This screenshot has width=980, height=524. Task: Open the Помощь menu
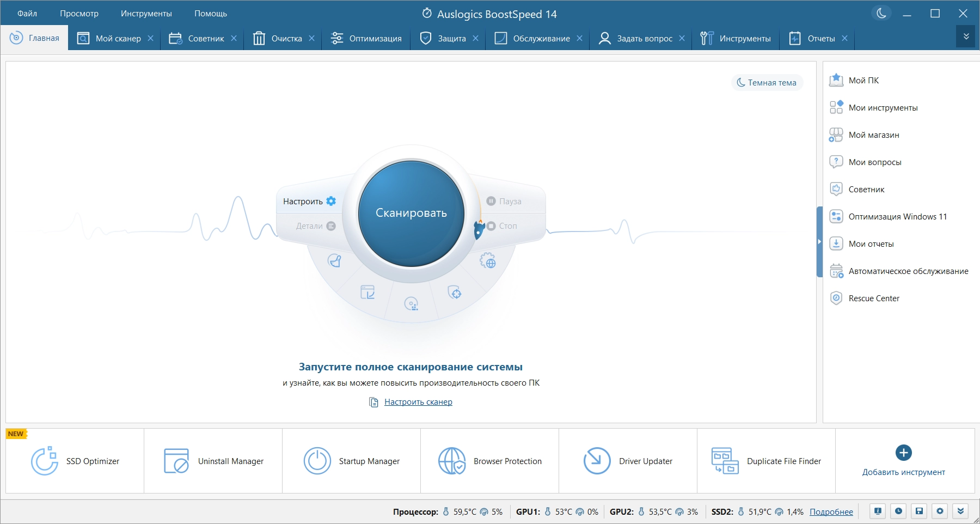click(211, 14)
